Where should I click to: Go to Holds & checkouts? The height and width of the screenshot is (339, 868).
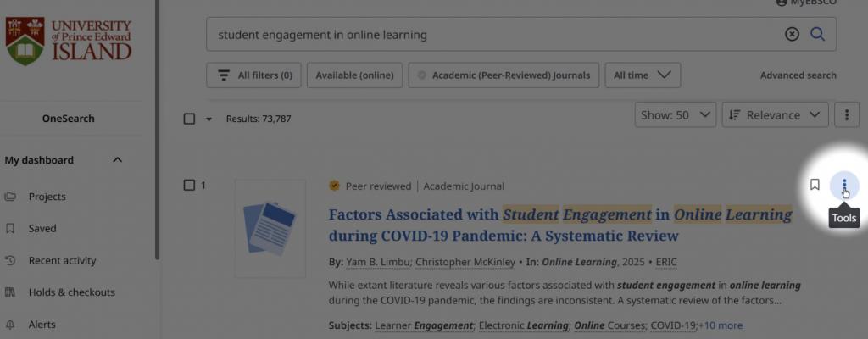(x=71, y=292)
